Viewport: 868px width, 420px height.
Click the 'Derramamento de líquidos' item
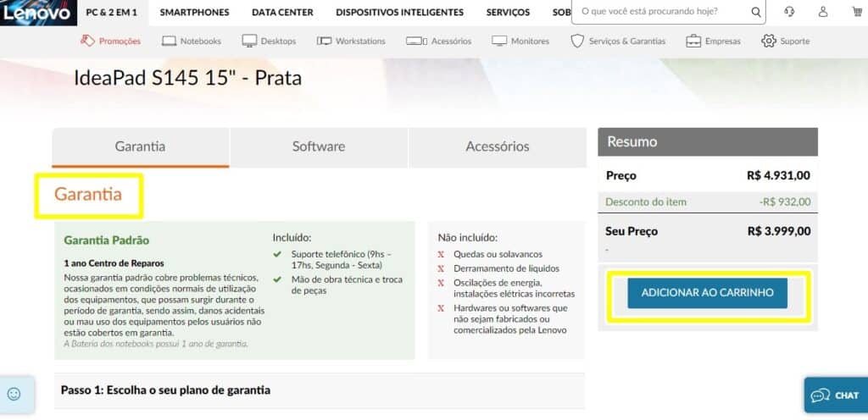point(507,268)
